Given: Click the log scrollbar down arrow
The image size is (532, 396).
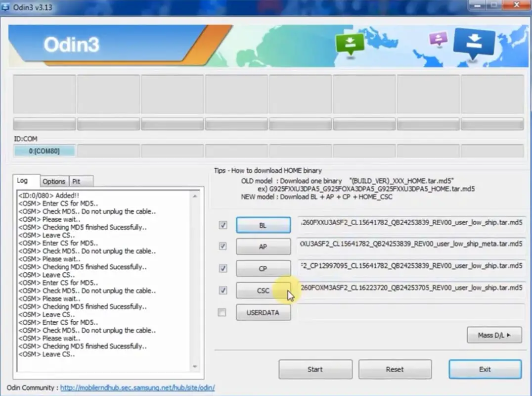Looking at the screenshot, I should 195,366.
